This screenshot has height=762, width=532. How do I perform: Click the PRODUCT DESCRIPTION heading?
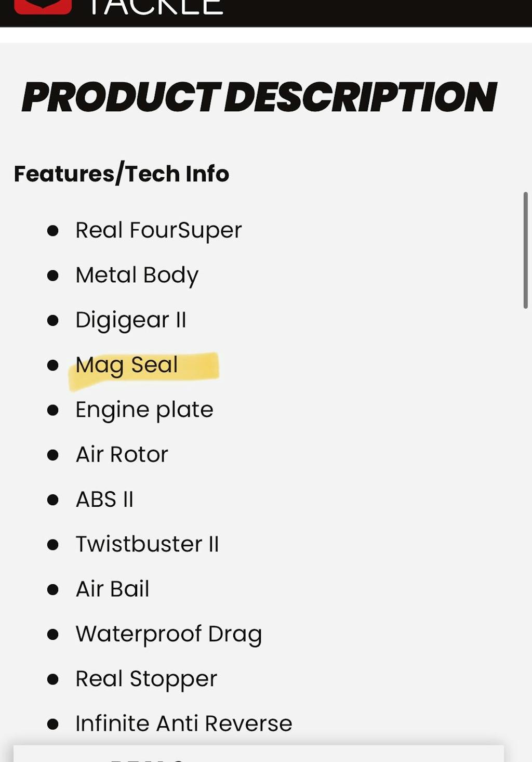point(259,97)
